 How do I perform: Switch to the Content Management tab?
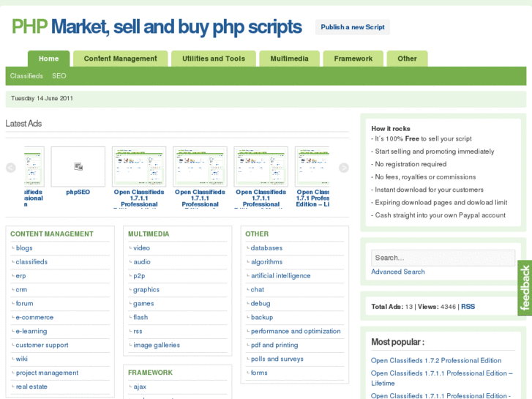pyautogui.click(x=120, y=59)
